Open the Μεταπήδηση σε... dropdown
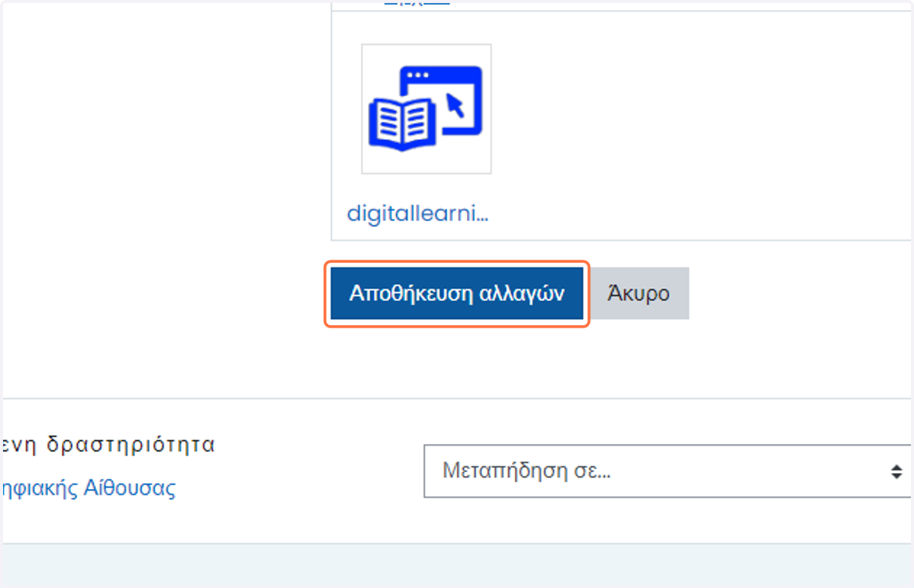Viewport: 914px width, 588px height. coord(667,471)
